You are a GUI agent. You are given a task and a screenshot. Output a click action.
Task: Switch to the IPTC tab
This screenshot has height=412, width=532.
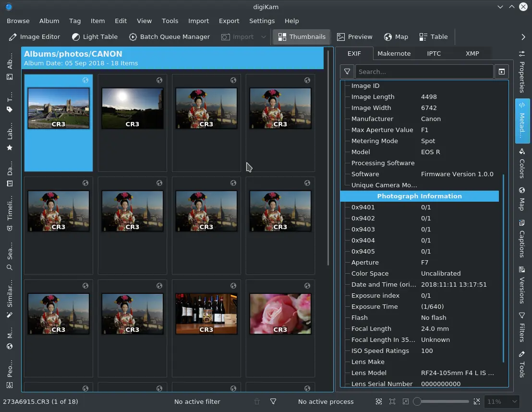434,53
